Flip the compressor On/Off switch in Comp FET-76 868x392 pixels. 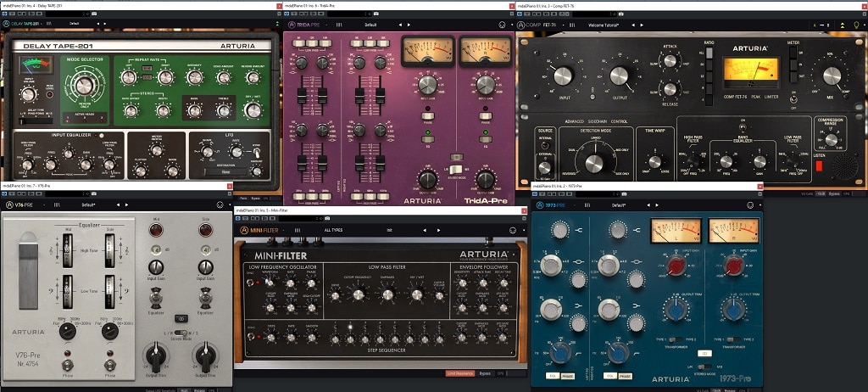pyautogui.click(x=792, y=100)
